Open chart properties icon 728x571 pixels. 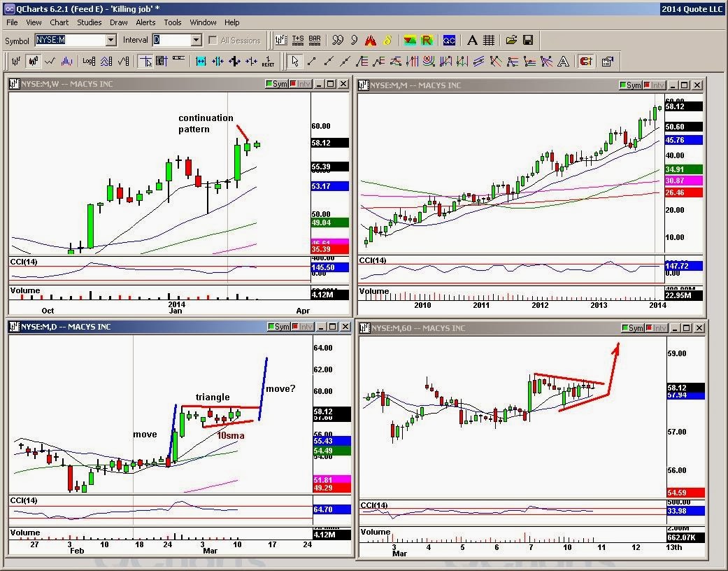[x=607, y=61]
